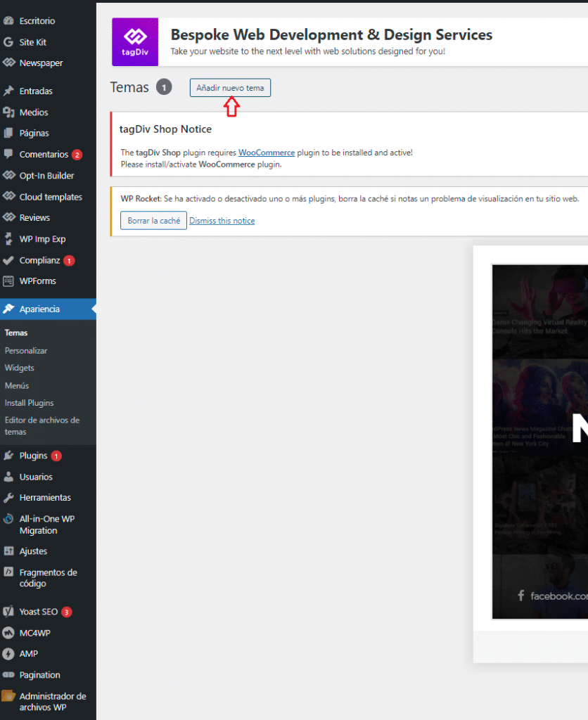
Task: Go to Plugins in the sidebar
Action: click(x=33, y=456)
